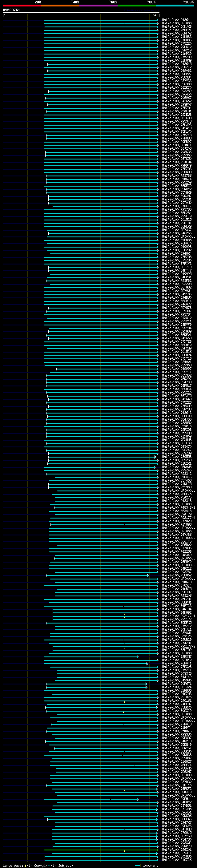Select label UniRef100_Q43470
Image resolution: width=197 pixels, height=868 pixels.
point(177,446)
